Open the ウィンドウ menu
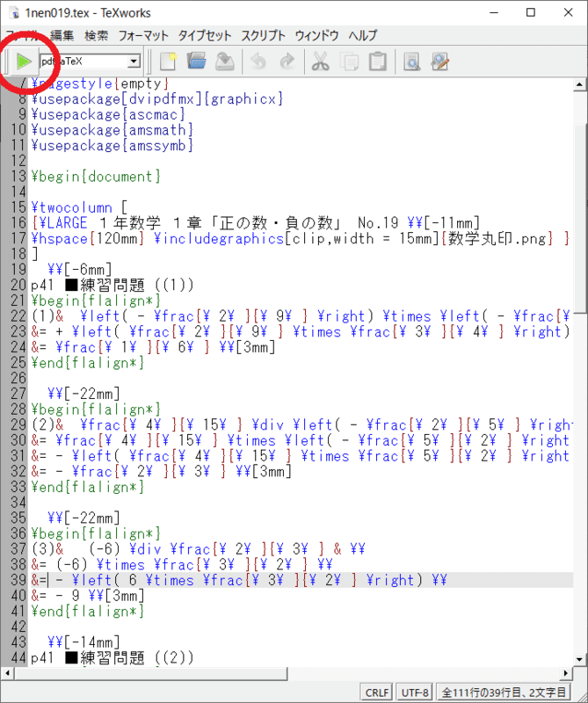This screenshot has height=703, width=588. [x=316, y=35]
